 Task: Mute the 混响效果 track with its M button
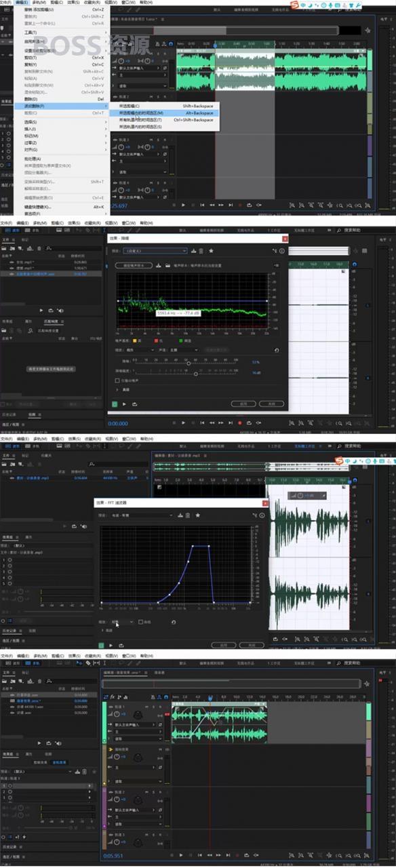160,749
